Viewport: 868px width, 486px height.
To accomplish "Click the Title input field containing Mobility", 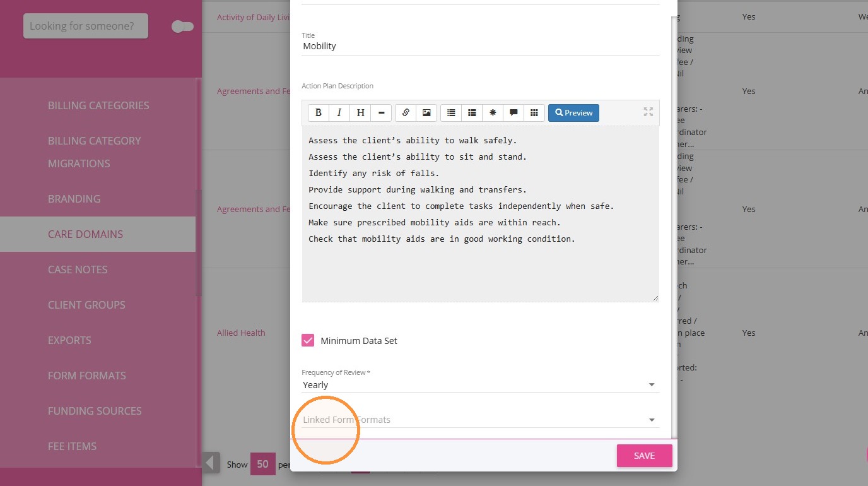I will tap(480, 46).
